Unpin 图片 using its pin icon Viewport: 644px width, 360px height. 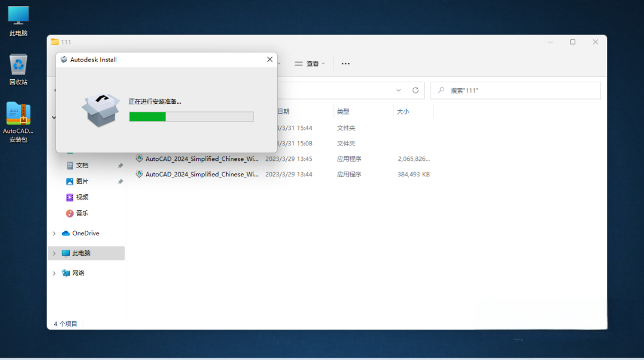(x=120, y=181)
